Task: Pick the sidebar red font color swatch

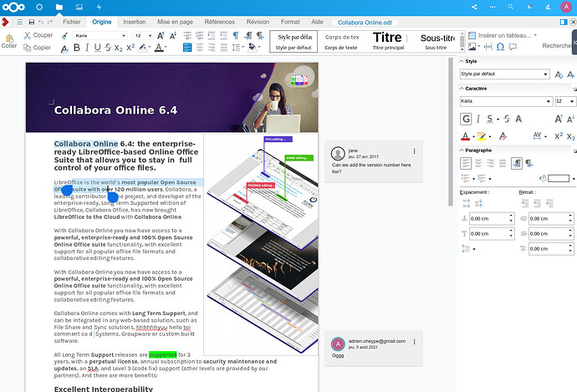Action: coord(465,136)
